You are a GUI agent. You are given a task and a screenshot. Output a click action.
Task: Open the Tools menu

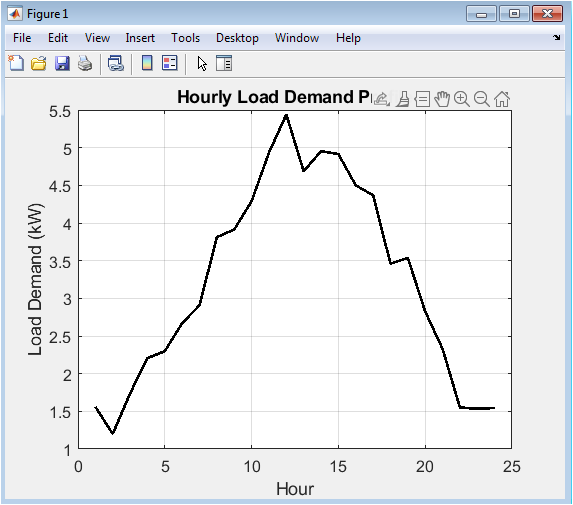coord(186,38)
